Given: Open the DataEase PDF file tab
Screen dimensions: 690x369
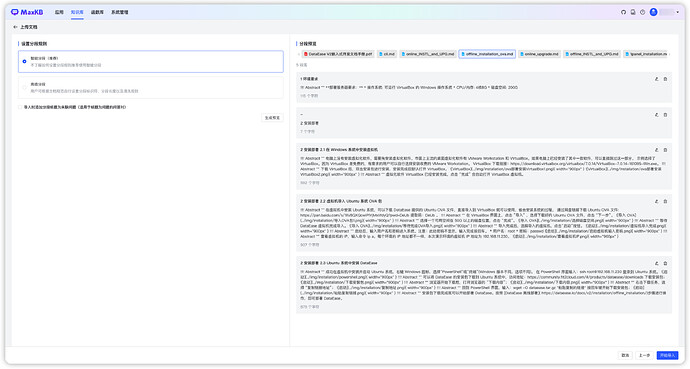Looking at the screenshot, I should click(338, 54).
